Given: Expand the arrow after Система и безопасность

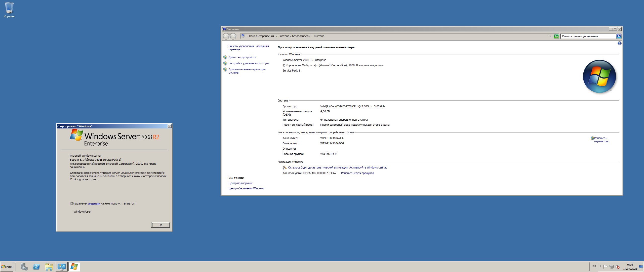Looking at the screenshot, I should click(x=312, y=36).
